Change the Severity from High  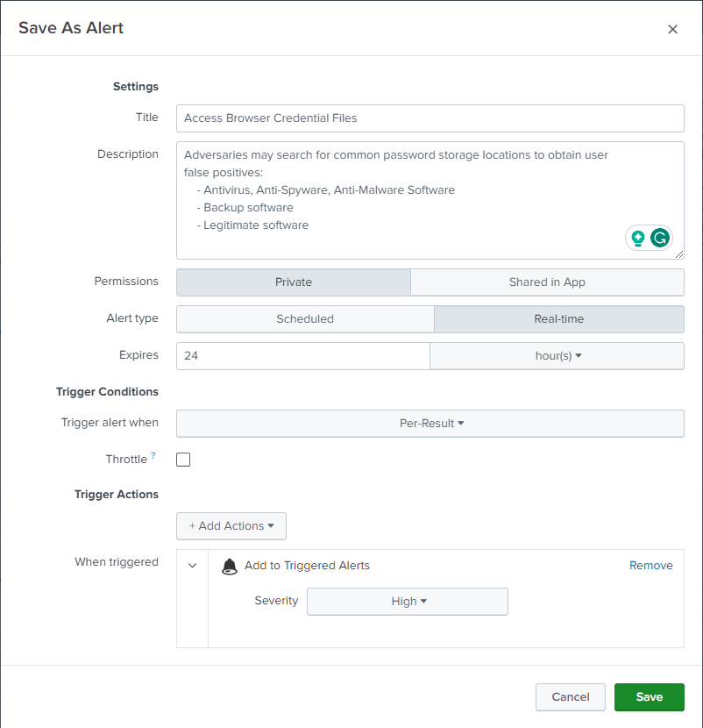tap(407, 601)
